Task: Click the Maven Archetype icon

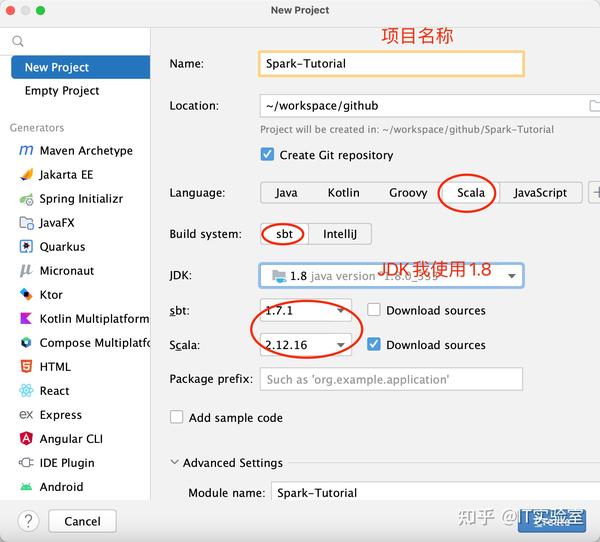Action: point(26,150)
